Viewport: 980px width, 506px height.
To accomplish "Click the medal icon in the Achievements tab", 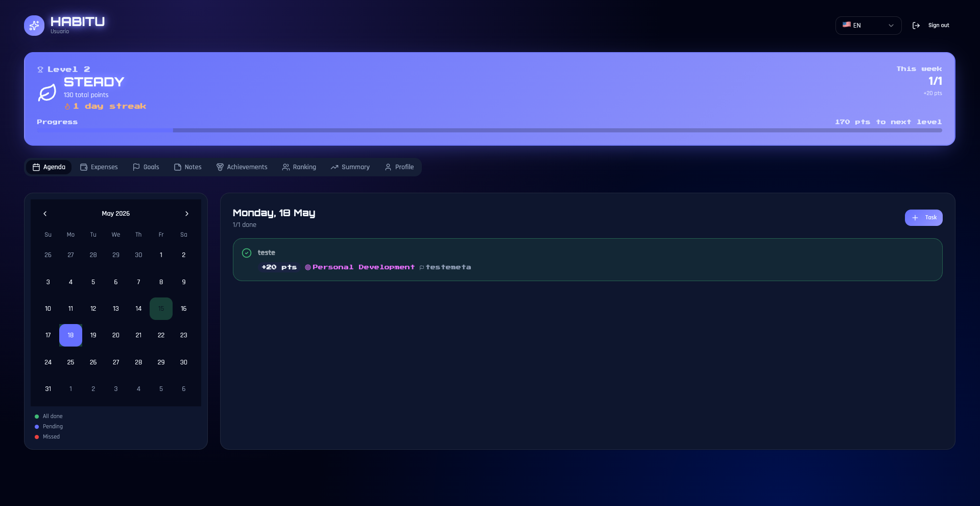I will [x=220, y=167].
